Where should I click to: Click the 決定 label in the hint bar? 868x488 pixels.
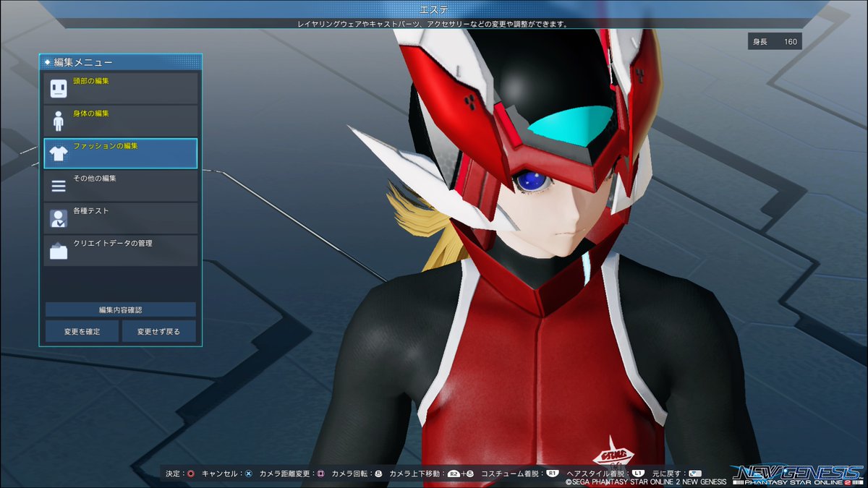[174, 474]
